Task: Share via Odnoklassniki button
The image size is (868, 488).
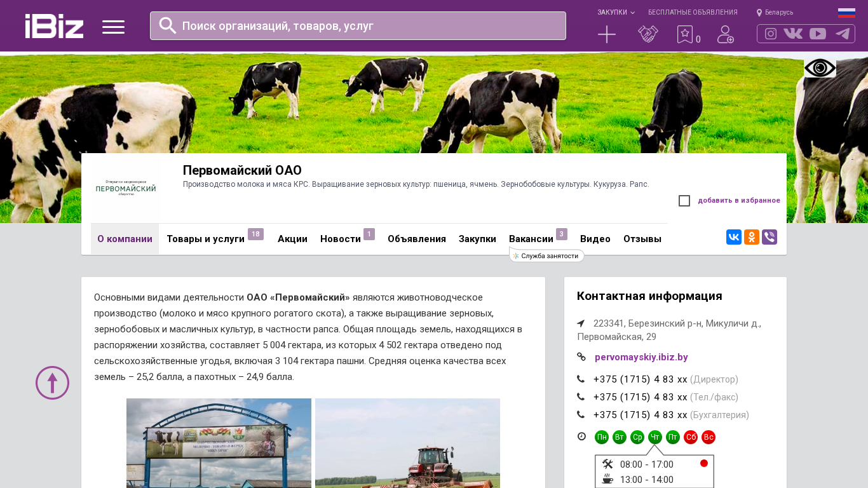Action: (752, 237)
